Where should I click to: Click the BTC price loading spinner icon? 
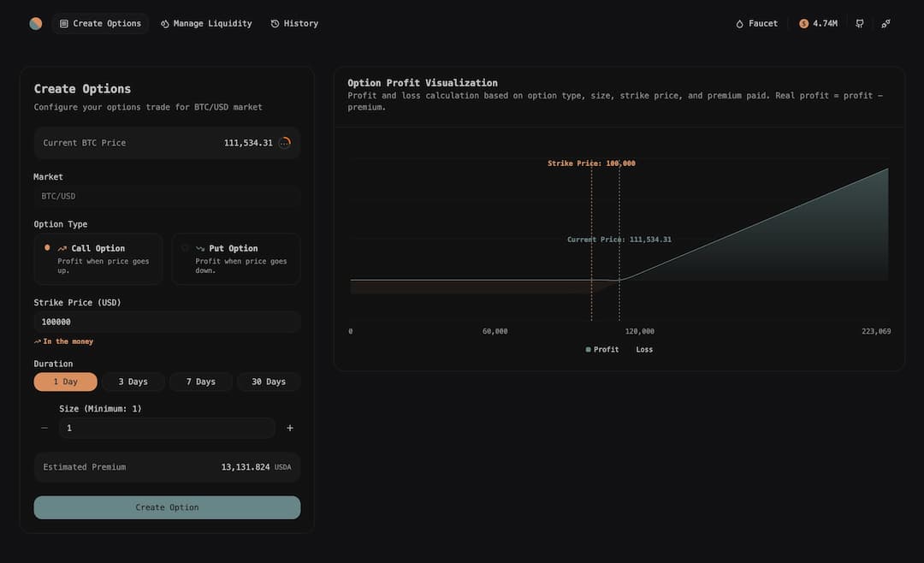point(285,143)
